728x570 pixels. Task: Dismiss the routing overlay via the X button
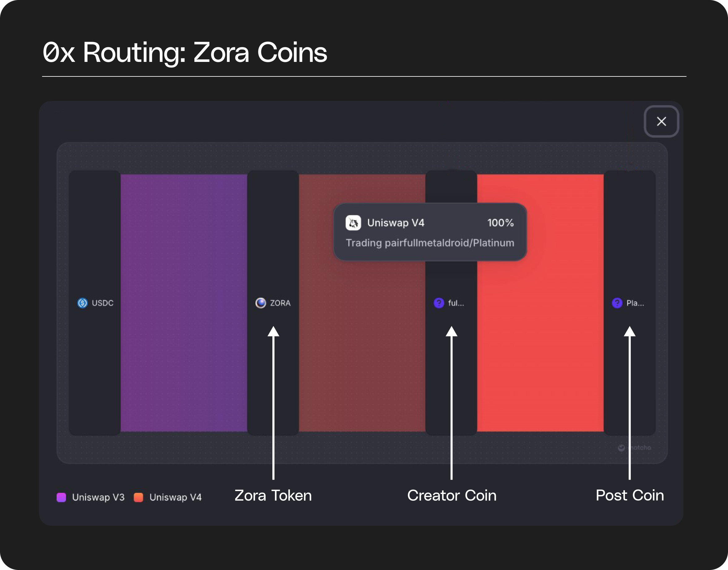coord(661,122)
